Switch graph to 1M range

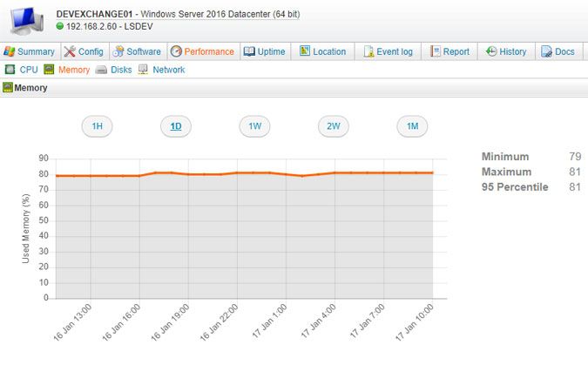coord(412,126)
